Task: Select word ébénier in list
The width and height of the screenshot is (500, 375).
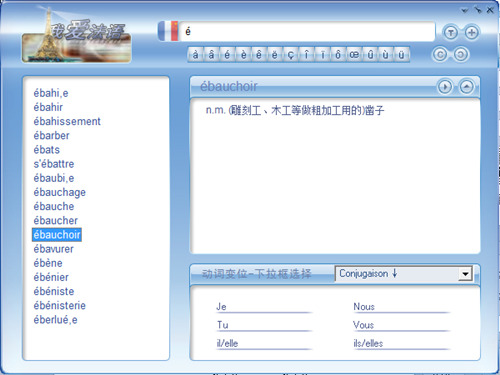Action: coord(51,277)
